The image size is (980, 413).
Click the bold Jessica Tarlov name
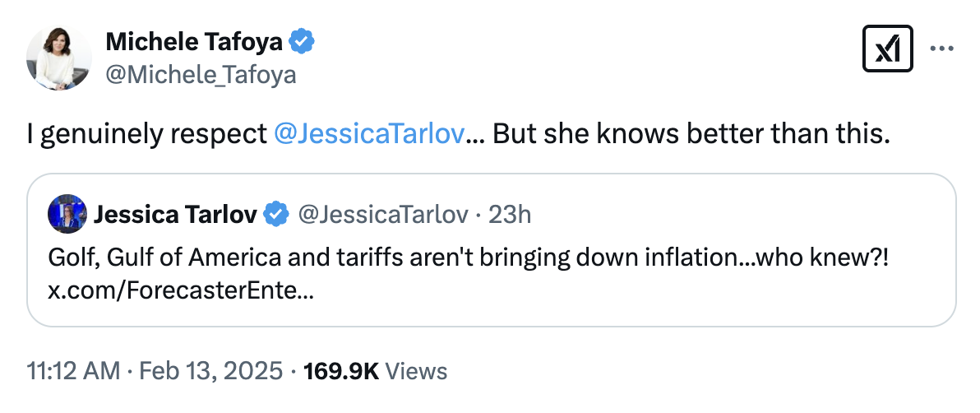pyautogui.click(x=177, y=215)
